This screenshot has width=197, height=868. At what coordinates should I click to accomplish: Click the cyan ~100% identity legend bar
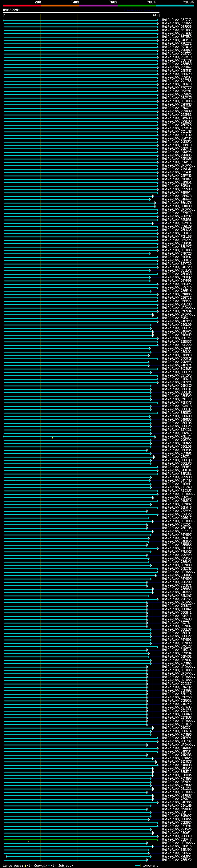coord(175,6)
